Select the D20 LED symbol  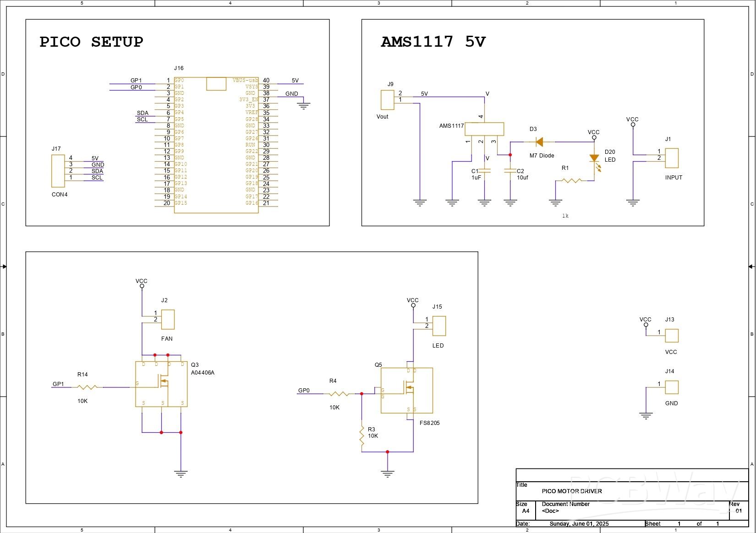tap(594, 159)
